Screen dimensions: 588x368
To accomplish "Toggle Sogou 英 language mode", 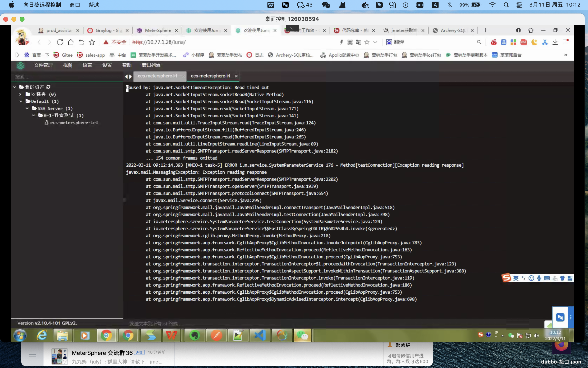I will (x=516, y=278).
